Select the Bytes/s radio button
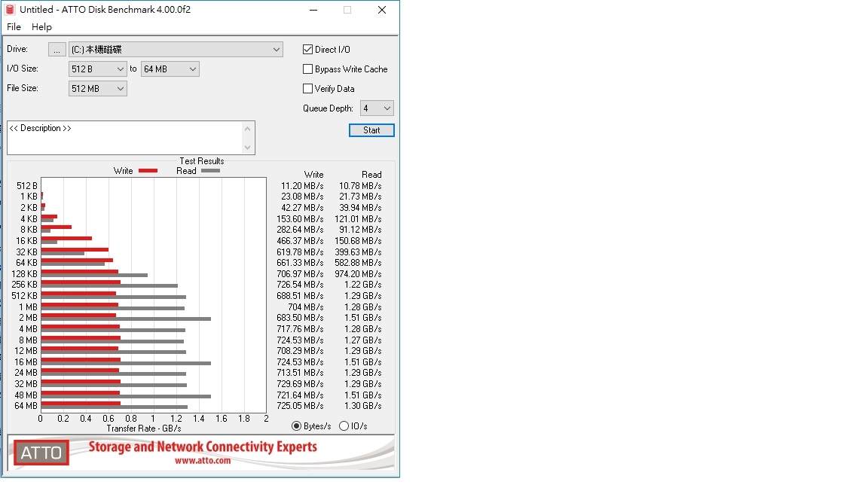This screenshot has width=868, height=488. (296, 426)
